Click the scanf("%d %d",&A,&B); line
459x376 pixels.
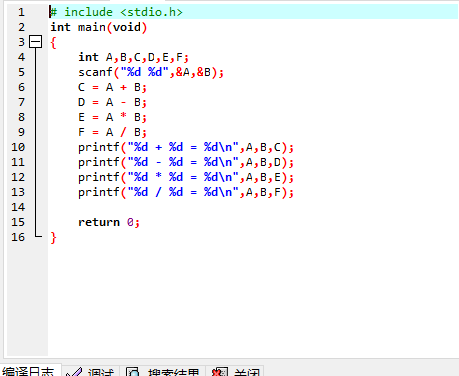click(x=151, y=72)
